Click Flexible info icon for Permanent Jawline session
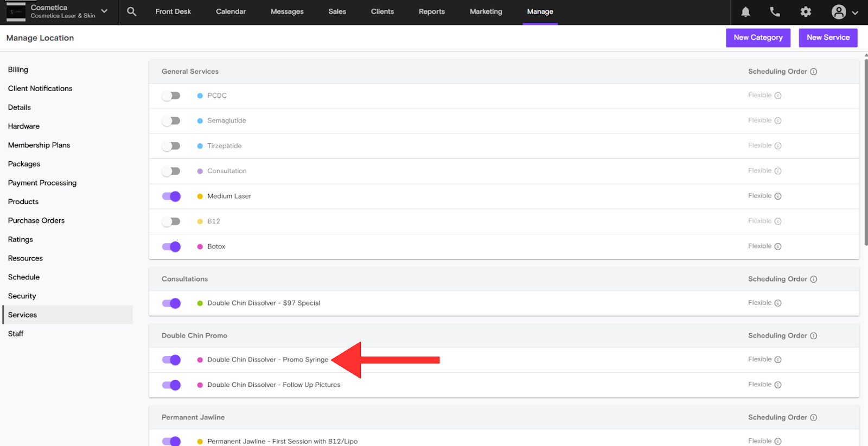Viewport: 868px width, 446px height. click(x=778, y=442)
